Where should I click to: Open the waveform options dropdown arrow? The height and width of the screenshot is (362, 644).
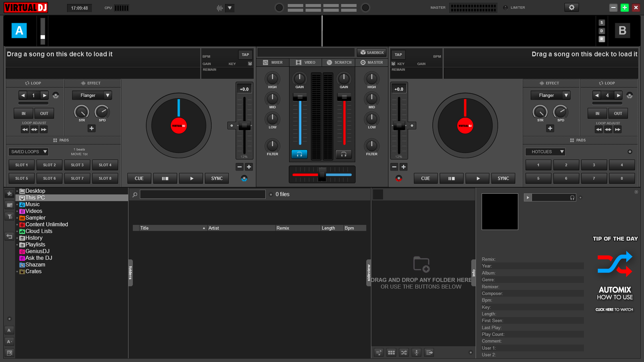(x=230, y=8)
